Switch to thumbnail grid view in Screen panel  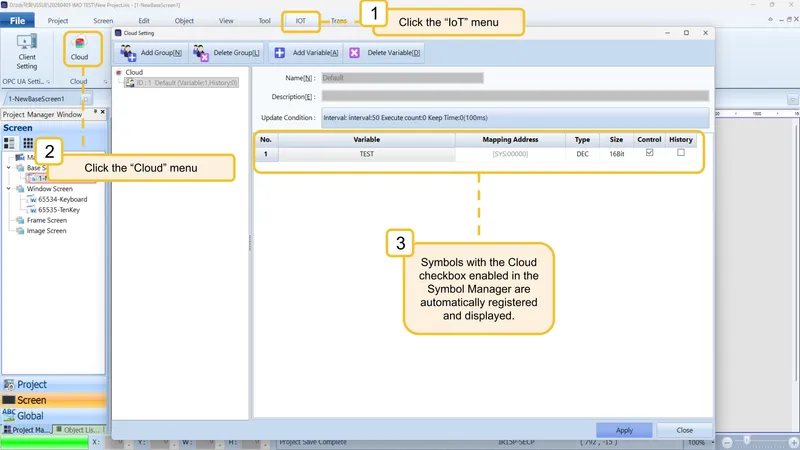(28, 143)
